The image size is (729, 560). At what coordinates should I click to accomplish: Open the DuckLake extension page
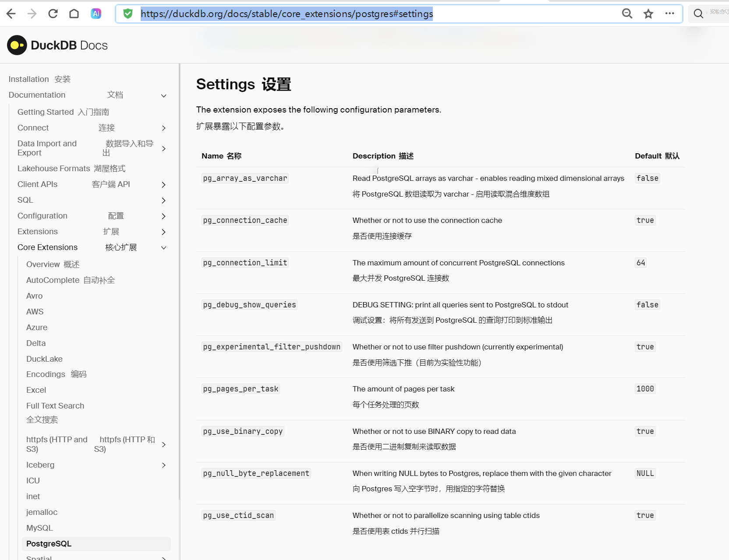click(x=44, y=359)
